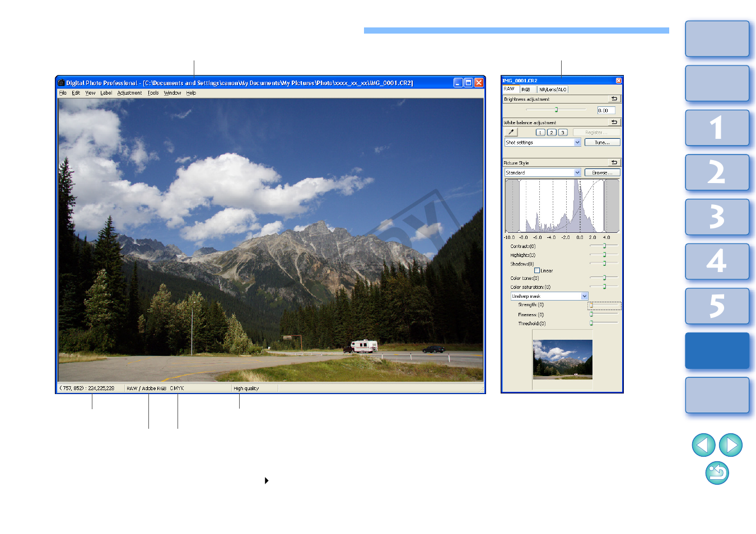This screenshot has height=534, width=756.
Task: Reset the Brightness adjustment with revert arrow
Action: (614, 99)
